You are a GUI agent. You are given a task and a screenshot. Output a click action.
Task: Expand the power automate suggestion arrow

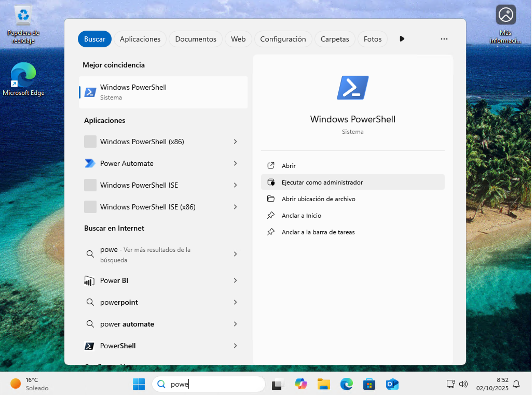235,324
